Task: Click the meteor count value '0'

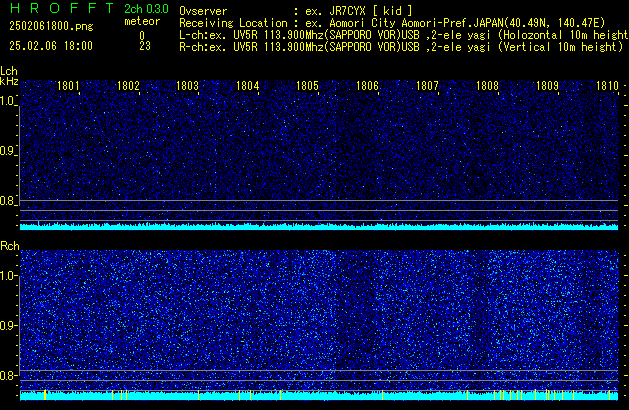Action: click(x=142, y=35)
